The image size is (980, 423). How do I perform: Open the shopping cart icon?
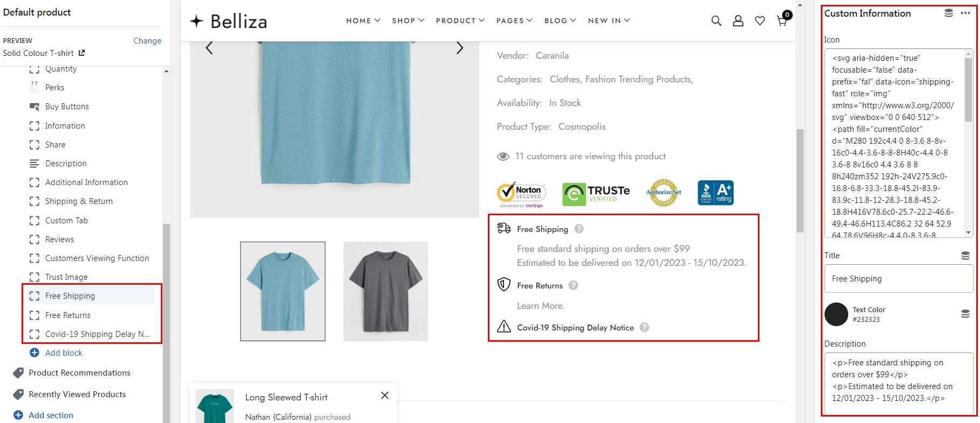pyautogui.click(x=783, y=21)
